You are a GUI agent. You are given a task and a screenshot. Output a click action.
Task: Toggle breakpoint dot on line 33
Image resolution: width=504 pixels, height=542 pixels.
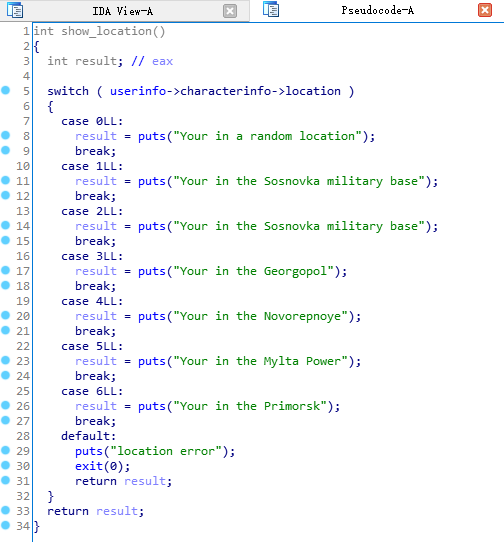coord(6,510)
